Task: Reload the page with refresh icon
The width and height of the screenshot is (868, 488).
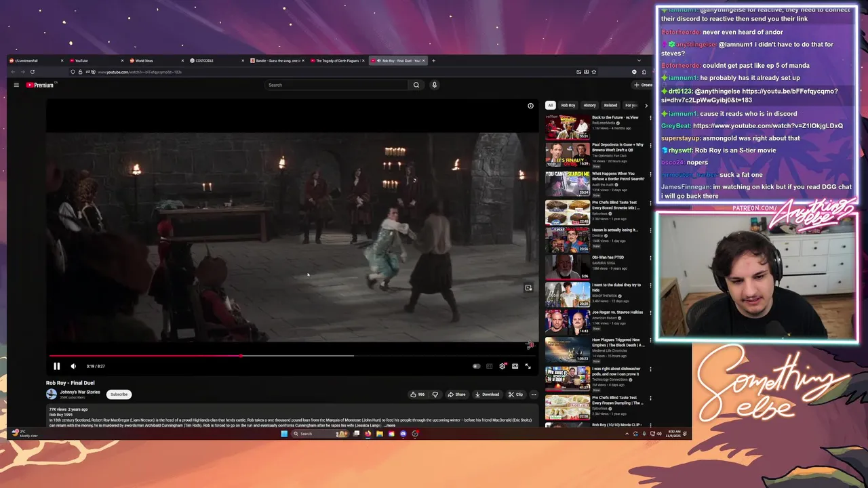Action: [x=32, y=72]
